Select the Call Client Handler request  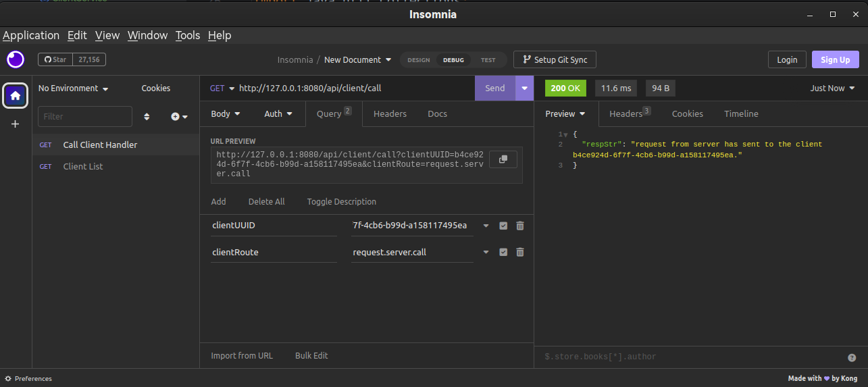(x=116, y=145)
